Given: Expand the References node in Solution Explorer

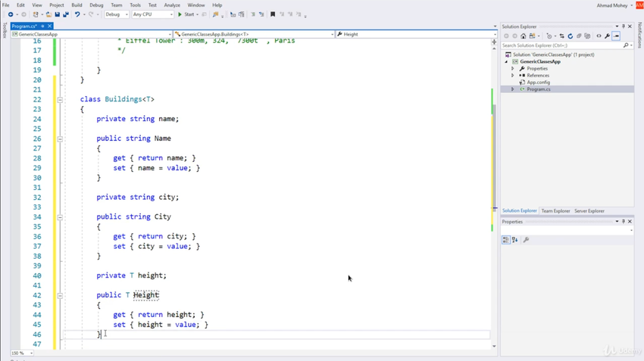Looking at the screenshot, I should pos(513,76).
